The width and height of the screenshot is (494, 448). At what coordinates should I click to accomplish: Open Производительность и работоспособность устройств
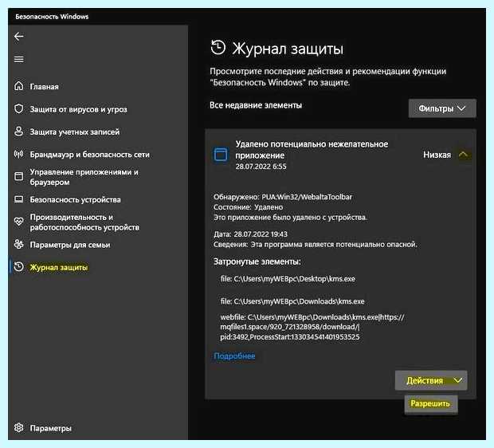[x=84, y=222]
